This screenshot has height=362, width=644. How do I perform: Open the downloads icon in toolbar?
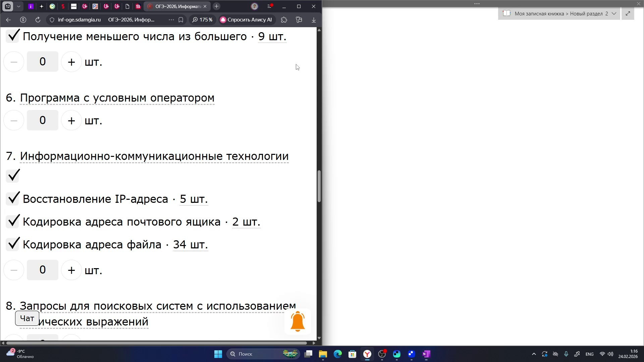click(313, 20)
